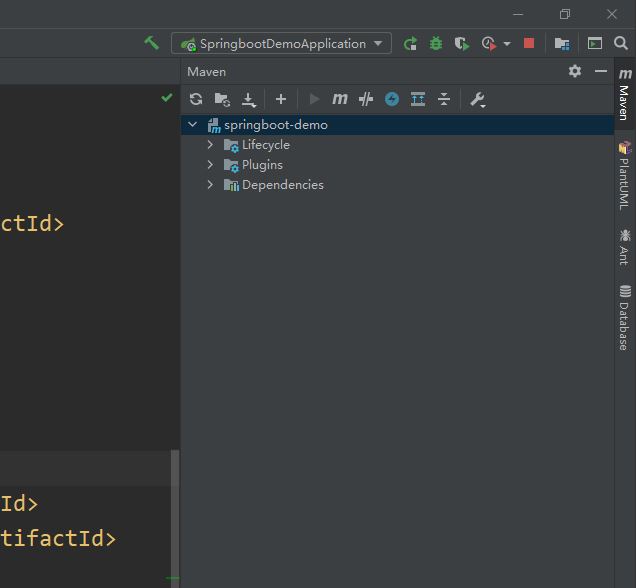The width and height of the screenshot is (636, 588).
Task: Run with coverage using the shield icon
Action: coord(461,44)
